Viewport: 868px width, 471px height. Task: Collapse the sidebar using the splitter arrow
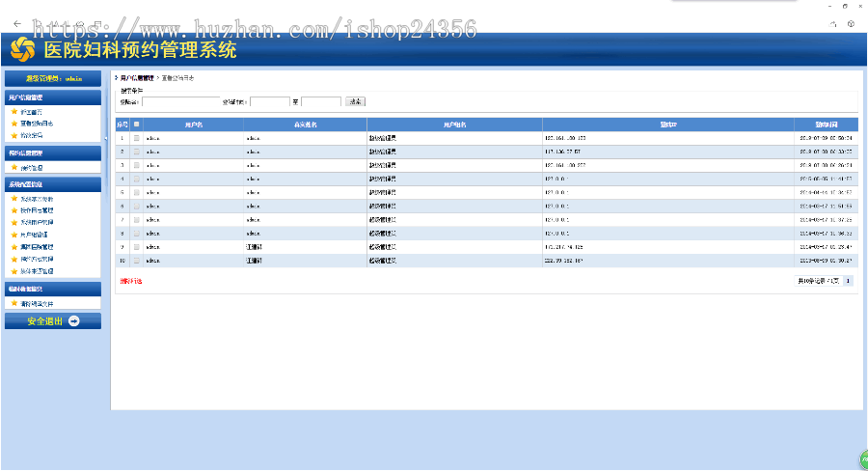click(106, 139)
